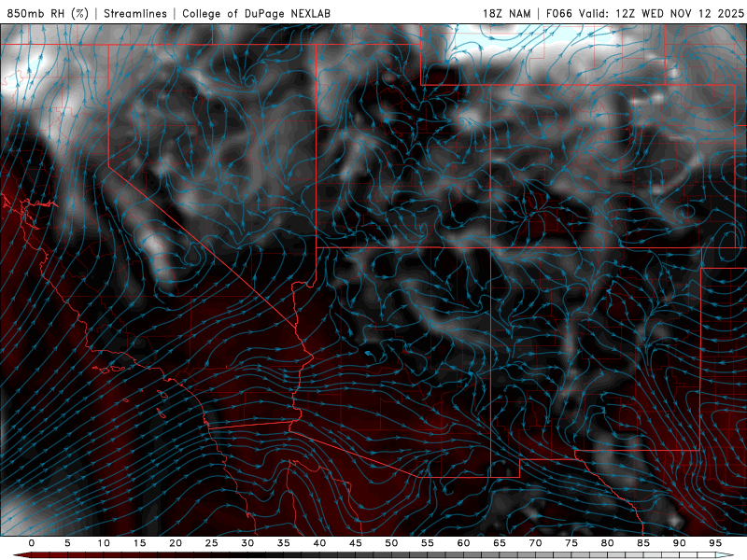Click the dark red left arrow end of color bar
The height and width of the screenshot is (560, 747).
click(21, 555)
